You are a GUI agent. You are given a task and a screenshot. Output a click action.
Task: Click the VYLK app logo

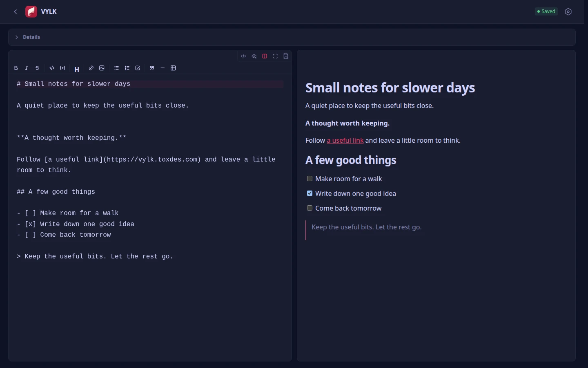pyautogui.click(x=31, y=12)
